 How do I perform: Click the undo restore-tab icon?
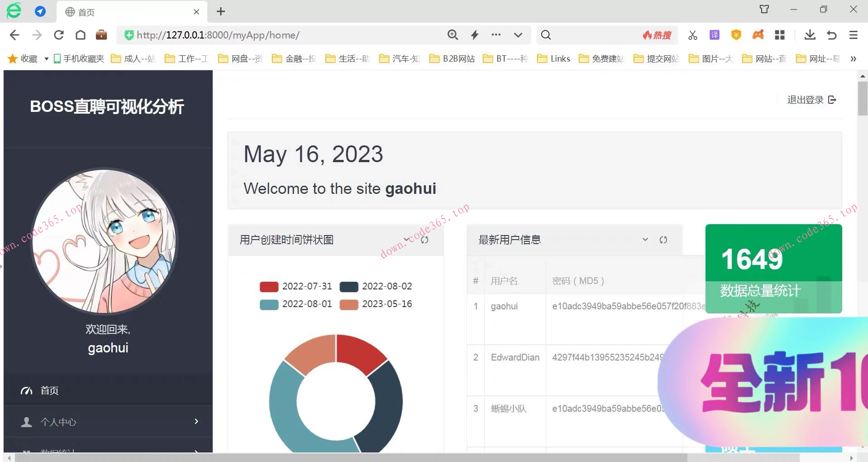(832, 35)
